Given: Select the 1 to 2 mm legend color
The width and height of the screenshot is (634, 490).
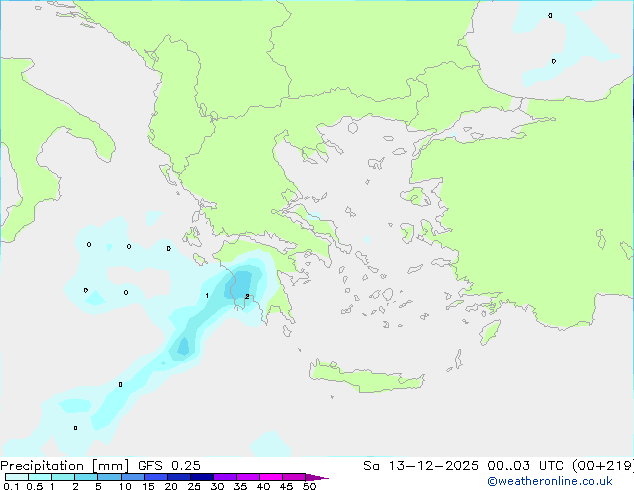Looking at the screenshot, I should [x=63, y=477].
